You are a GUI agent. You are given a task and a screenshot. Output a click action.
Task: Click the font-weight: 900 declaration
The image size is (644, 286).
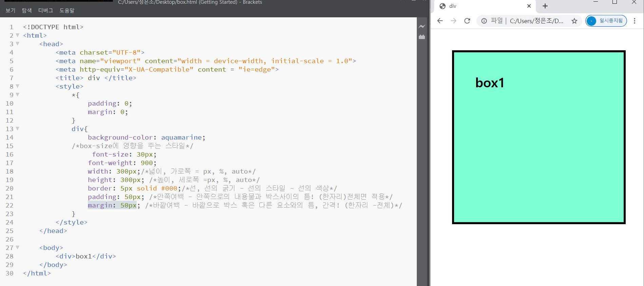click(122, 163)
